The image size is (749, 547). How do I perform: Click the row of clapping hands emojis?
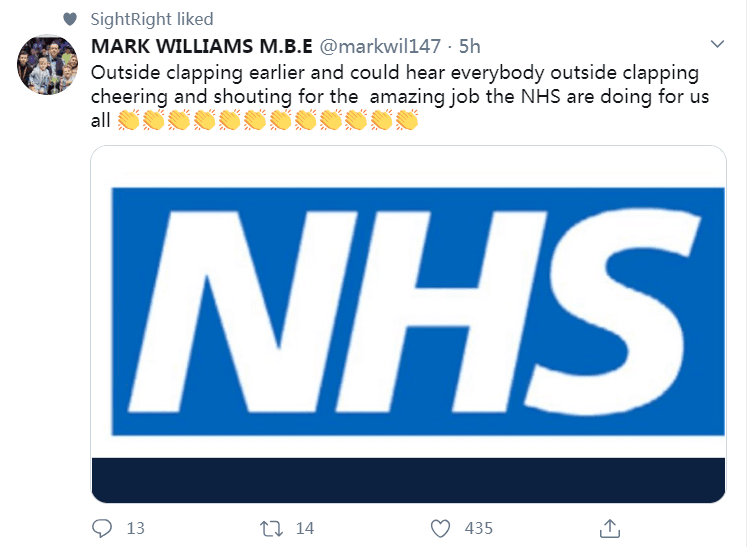coord(267,121)
